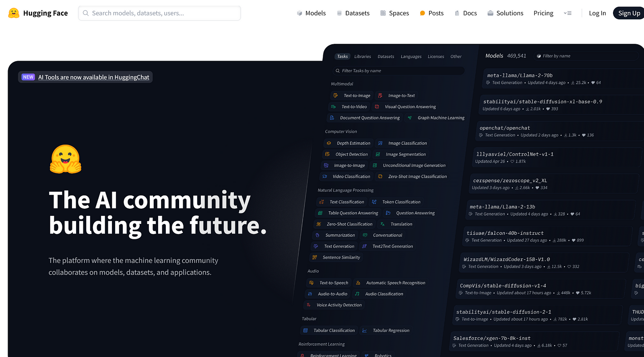Click the Object Detection task icon

328,154
